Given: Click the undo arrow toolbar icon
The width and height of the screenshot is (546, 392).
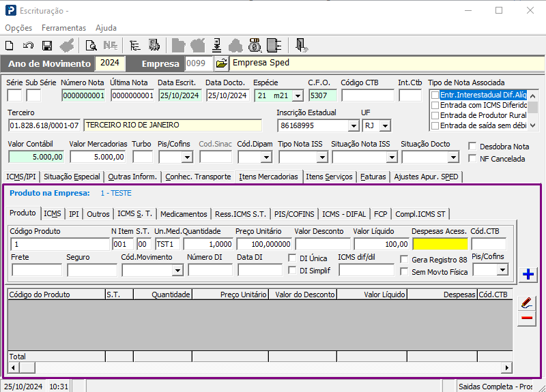Looking at the screenshot, I should pyautogui.click(x=28, y=46).
